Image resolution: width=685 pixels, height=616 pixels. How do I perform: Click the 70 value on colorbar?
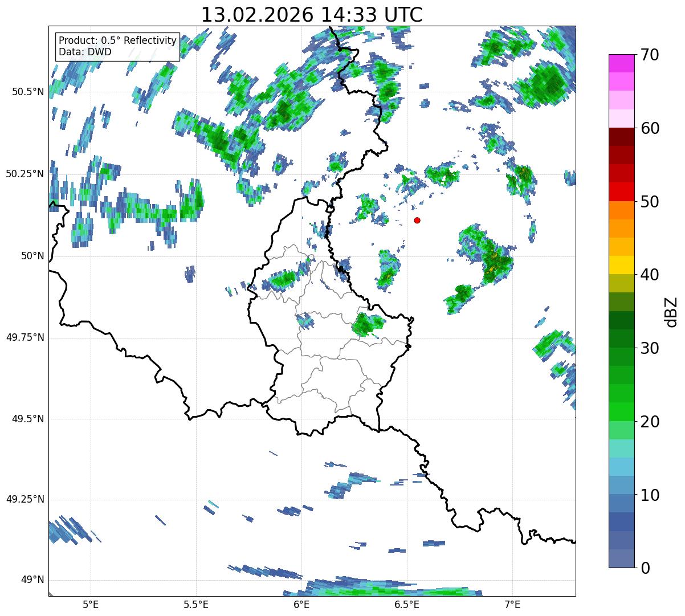click(649, 55)
